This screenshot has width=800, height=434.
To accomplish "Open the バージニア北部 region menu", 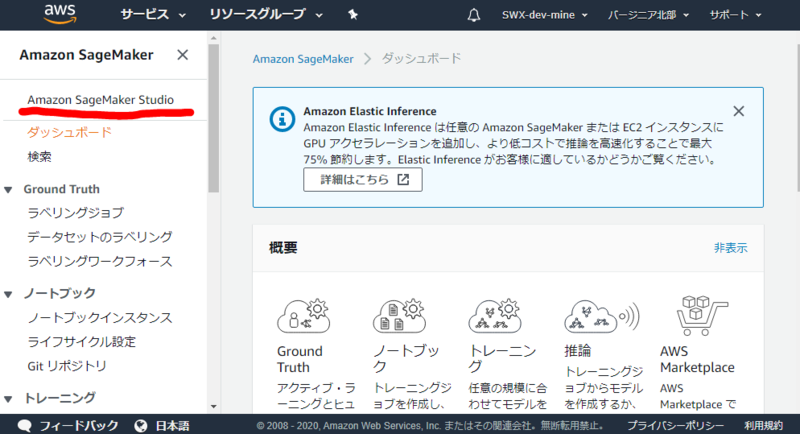I will tap(648, 15).
